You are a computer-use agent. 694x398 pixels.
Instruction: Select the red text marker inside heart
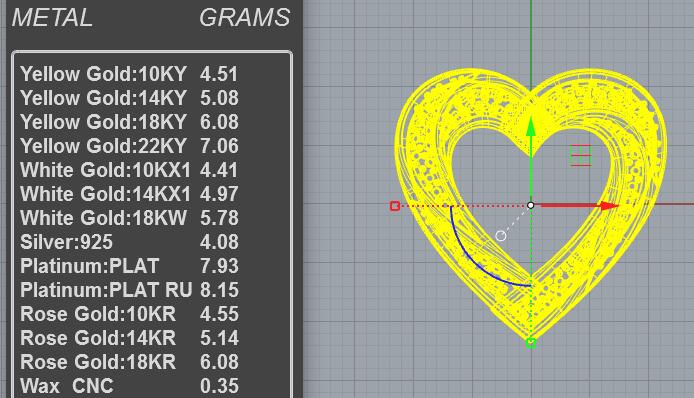click(x=581, y=155)
